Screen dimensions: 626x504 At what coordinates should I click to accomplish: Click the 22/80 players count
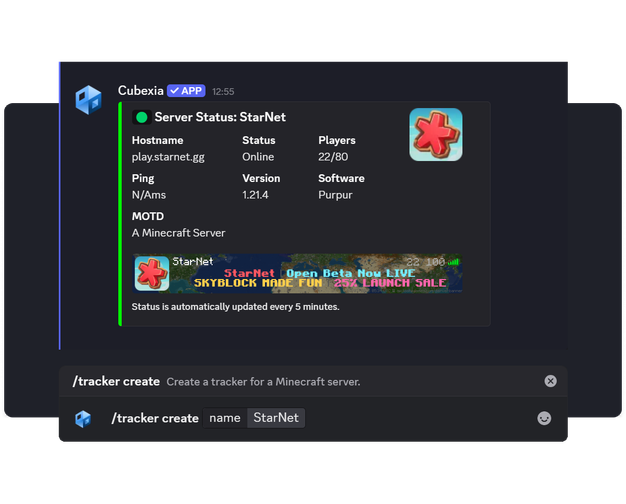point(334,157)
